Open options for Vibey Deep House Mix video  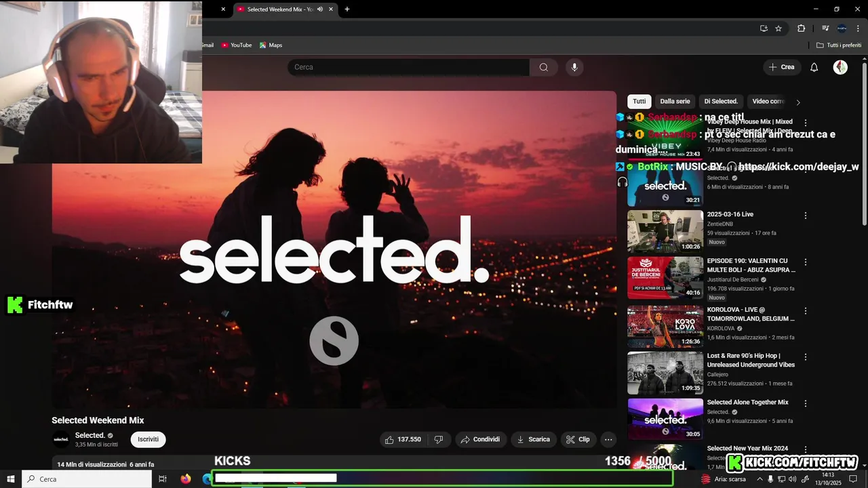tap(806, 123)
